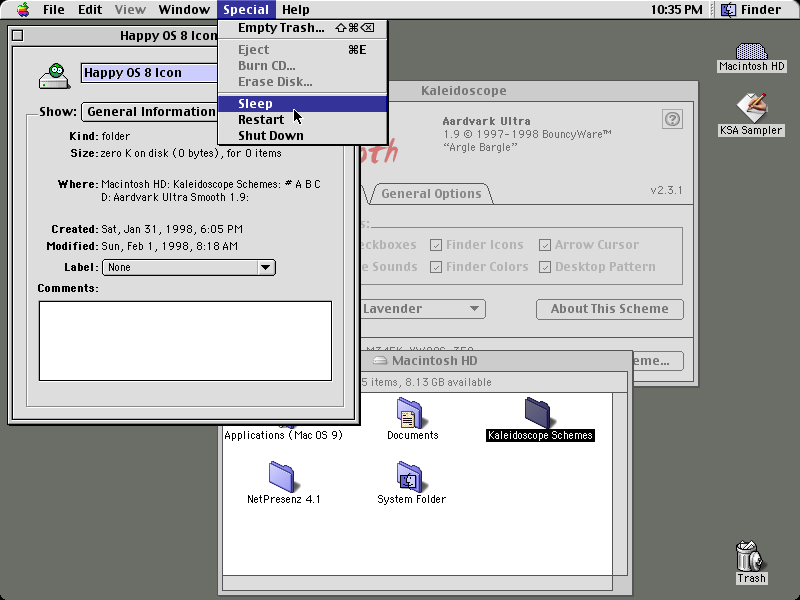Click the Aardvark Ultra scheme name text
The height and width of the screenshot is (600, 800).
pos(486,121)
